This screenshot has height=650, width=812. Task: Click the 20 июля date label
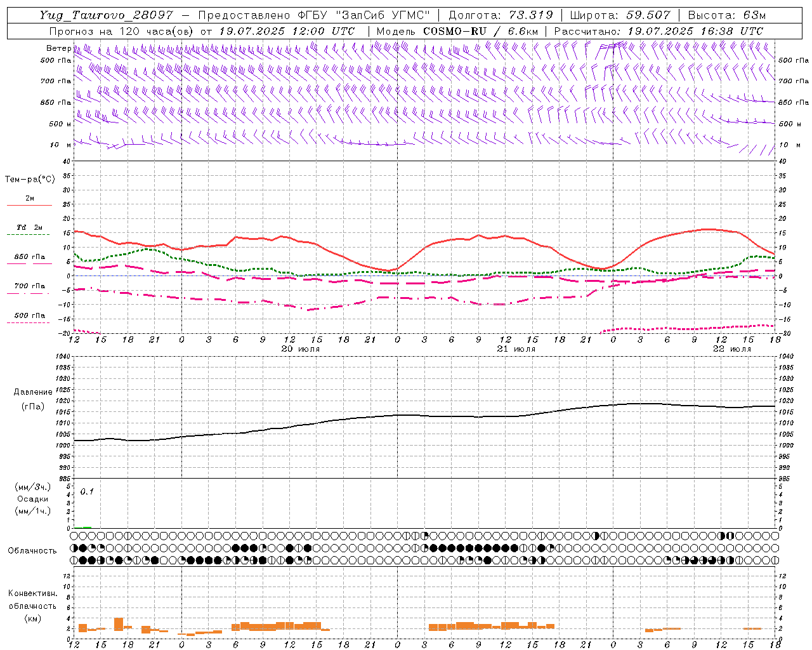click(301, 349)
